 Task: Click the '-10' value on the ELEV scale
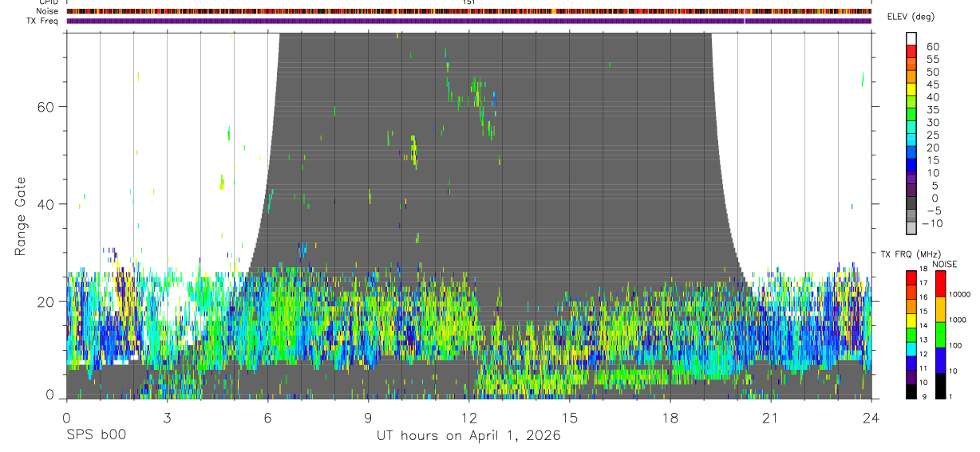[931, 224]
